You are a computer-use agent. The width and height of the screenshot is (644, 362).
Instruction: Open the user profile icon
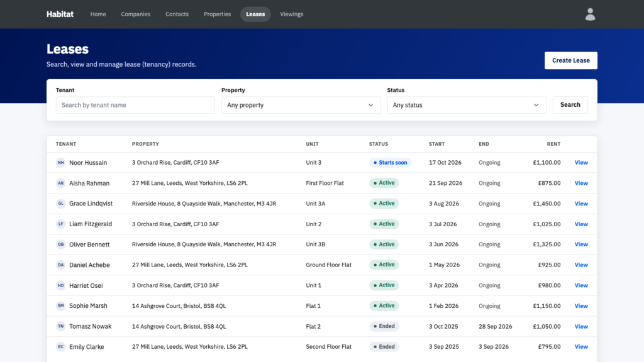tap(590, 14)
